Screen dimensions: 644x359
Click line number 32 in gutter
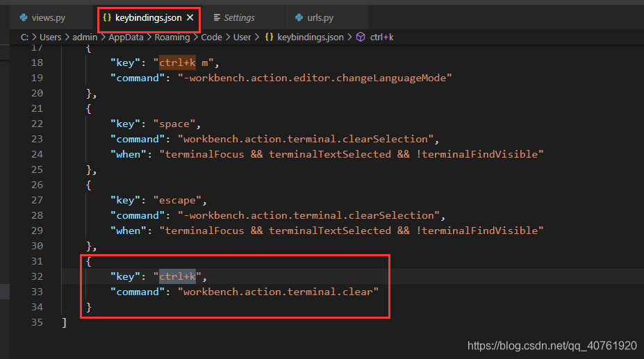point(37,276)
